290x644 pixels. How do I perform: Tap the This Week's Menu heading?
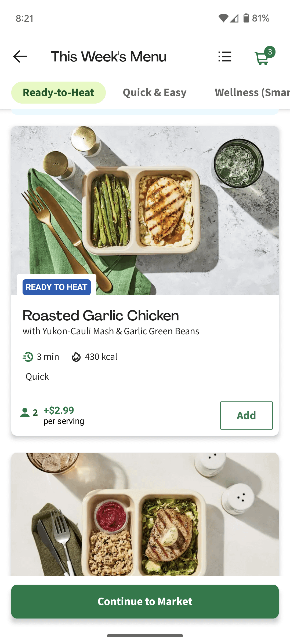coord(109,57)
